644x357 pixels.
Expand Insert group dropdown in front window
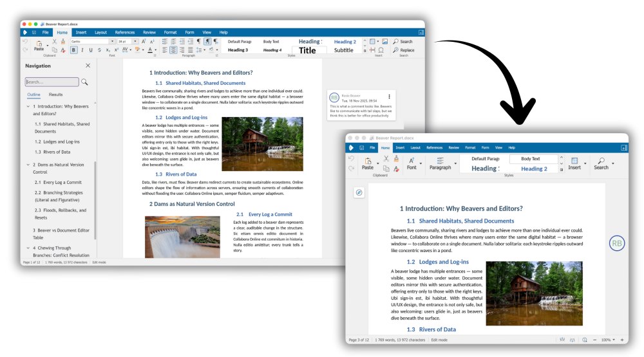(585, 163)
